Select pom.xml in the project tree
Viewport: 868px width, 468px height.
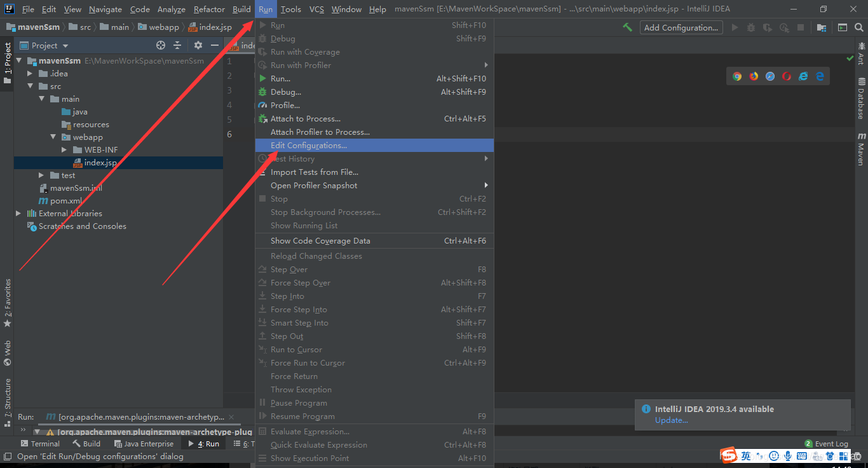[x=60, y=201]
